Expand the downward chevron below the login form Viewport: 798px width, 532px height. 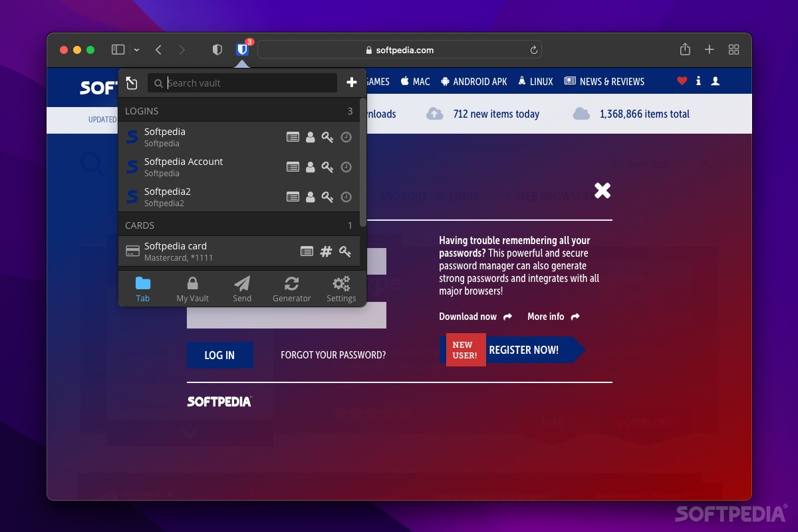190,434
